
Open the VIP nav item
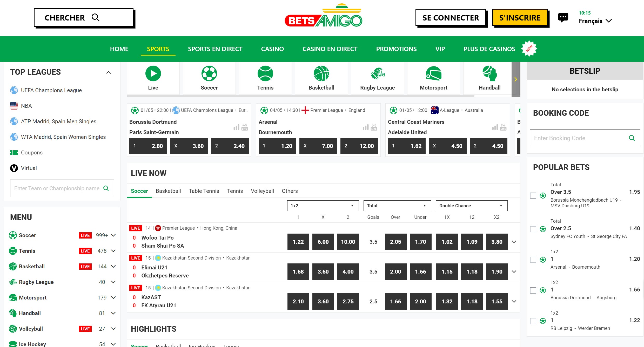pos(440,49)
